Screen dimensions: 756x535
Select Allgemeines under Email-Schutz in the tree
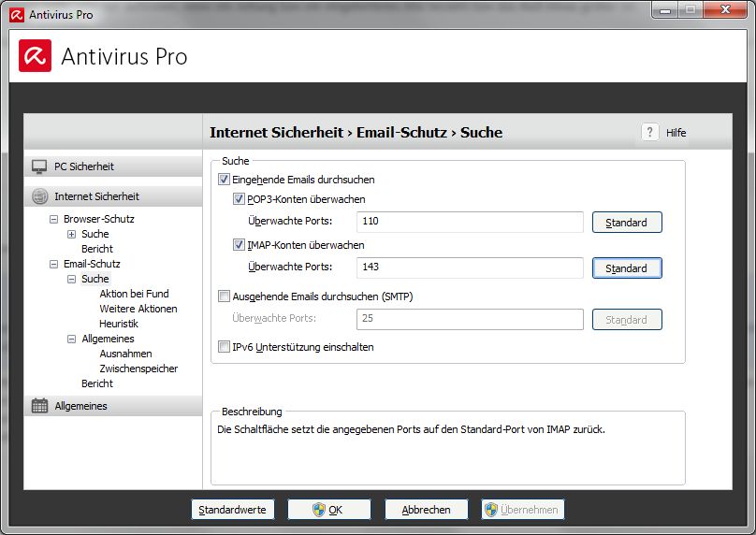coord(108,339)
